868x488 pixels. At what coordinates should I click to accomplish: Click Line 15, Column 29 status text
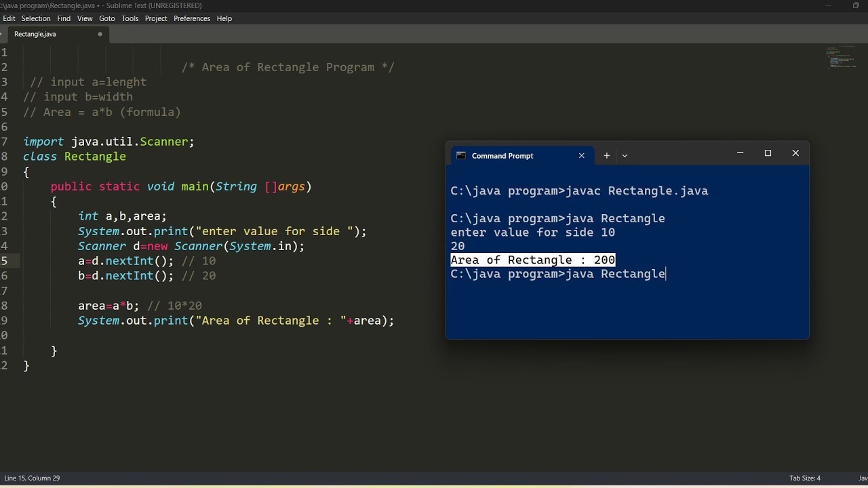coord(32,478)
